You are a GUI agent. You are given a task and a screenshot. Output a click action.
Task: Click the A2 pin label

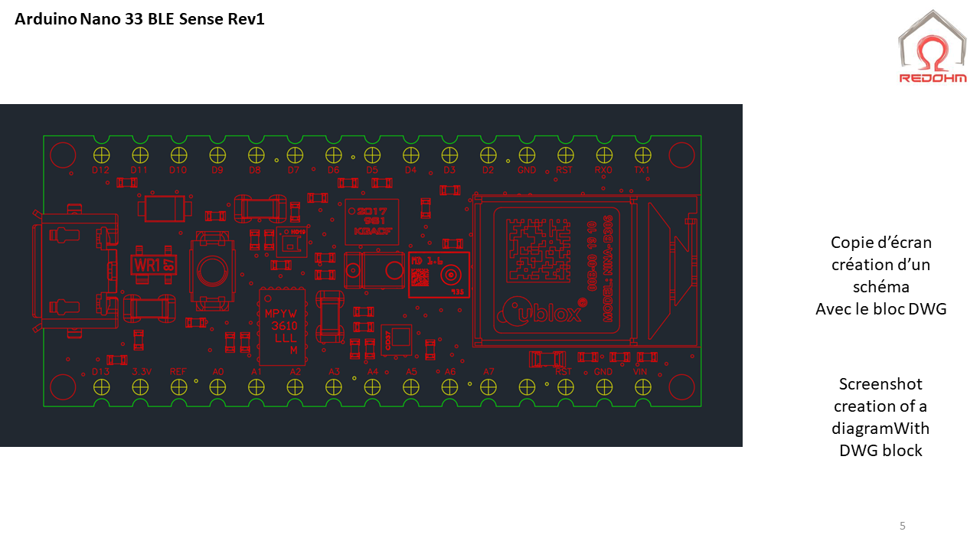[x=296, y=372]
